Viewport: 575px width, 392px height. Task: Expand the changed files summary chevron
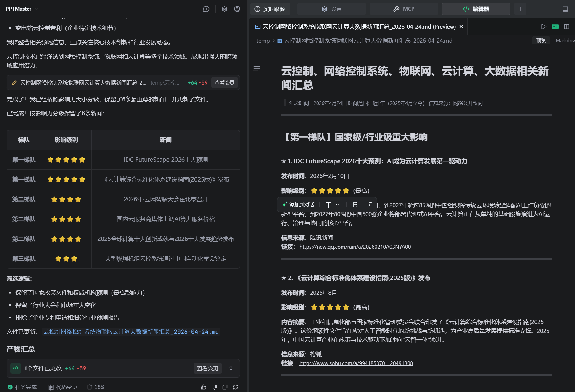231,368
